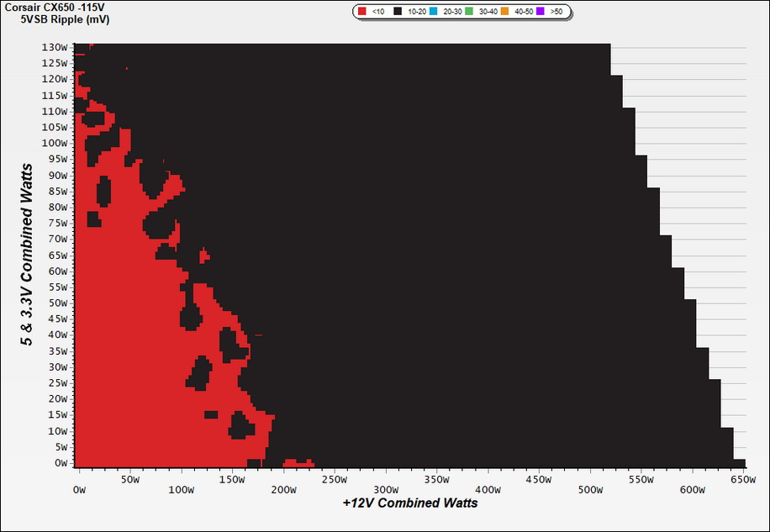
Task: Click the red <10 legend swatch
Action: coord(362,11)
